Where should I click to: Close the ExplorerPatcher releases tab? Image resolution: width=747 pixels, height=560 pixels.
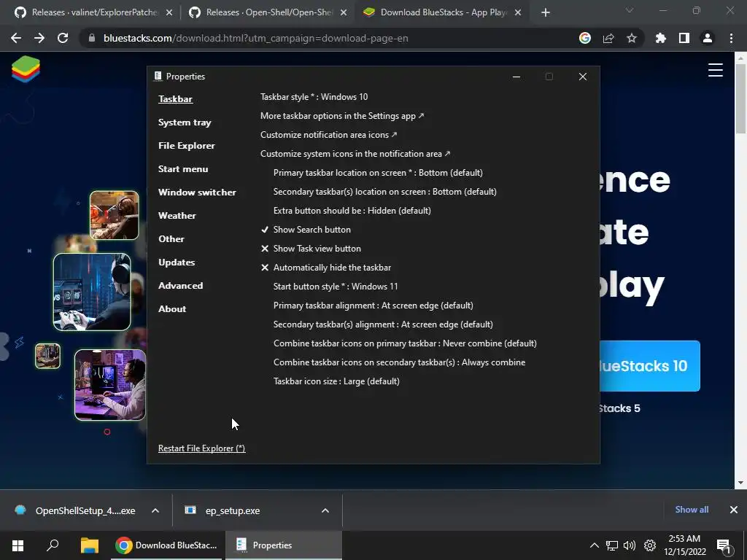[169, 12]
